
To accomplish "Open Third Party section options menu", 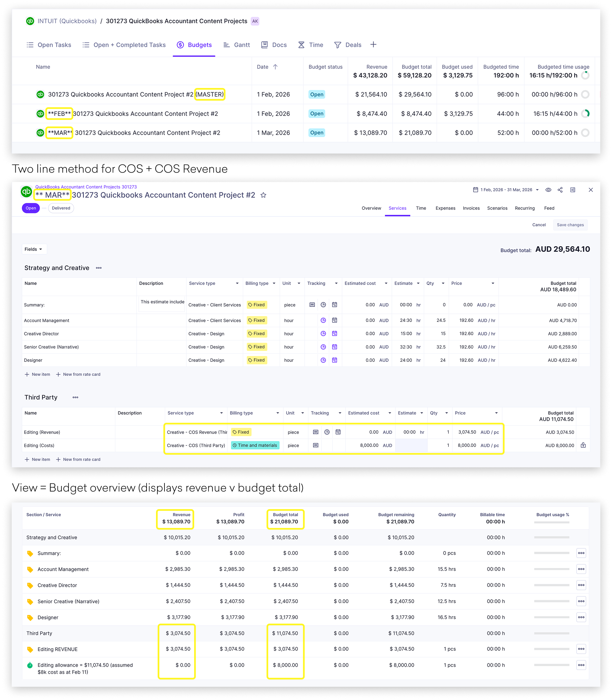I will 75,397.
